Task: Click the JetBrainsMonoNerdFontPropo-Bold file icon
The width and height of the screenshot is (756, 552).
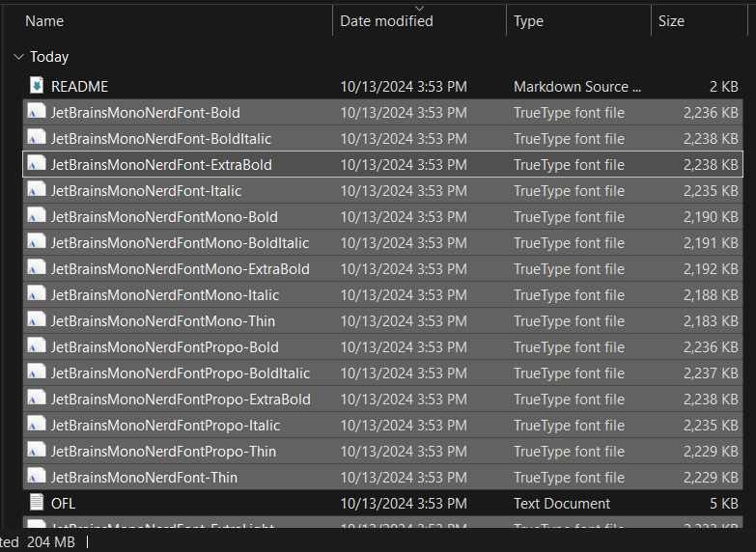Action: coord(37,347)
